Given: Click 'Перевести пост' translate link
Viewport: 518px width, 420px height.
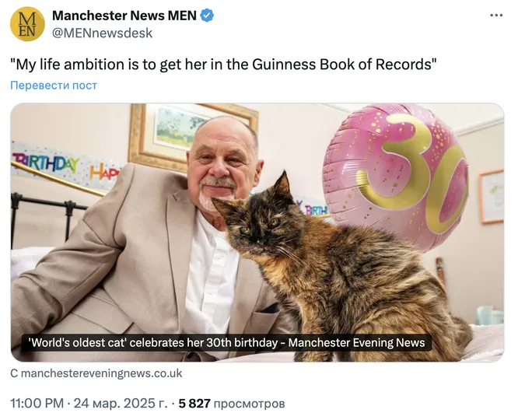Looking at the screenshot, I should 54,86.
